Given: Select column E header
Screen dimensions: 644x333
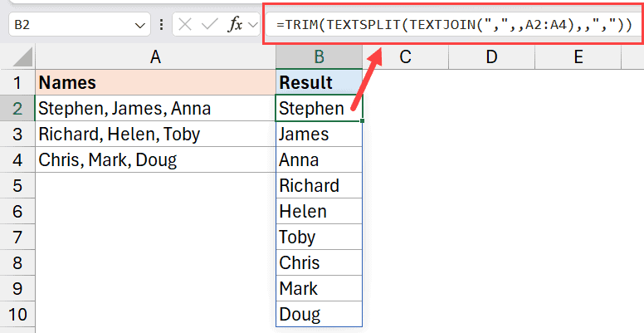Looking at the screenshot, I should click(x=578, y=56).
